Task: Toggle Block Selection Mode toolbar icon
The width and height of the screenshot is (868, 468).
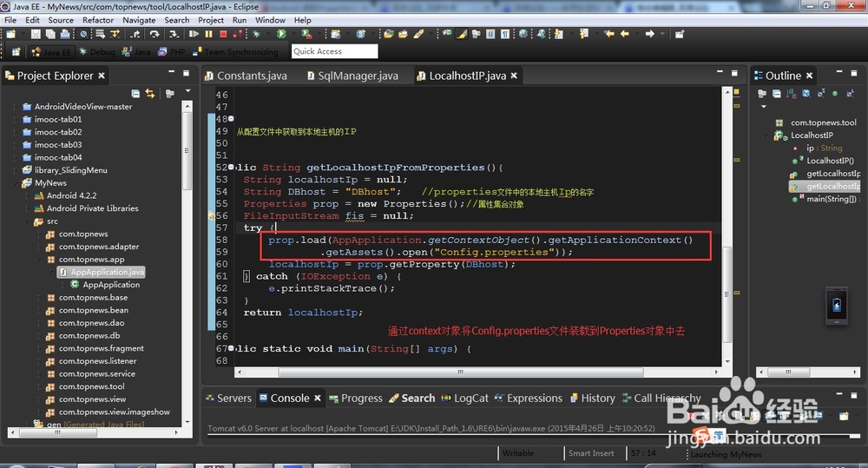Action: (x=490, y=35)
